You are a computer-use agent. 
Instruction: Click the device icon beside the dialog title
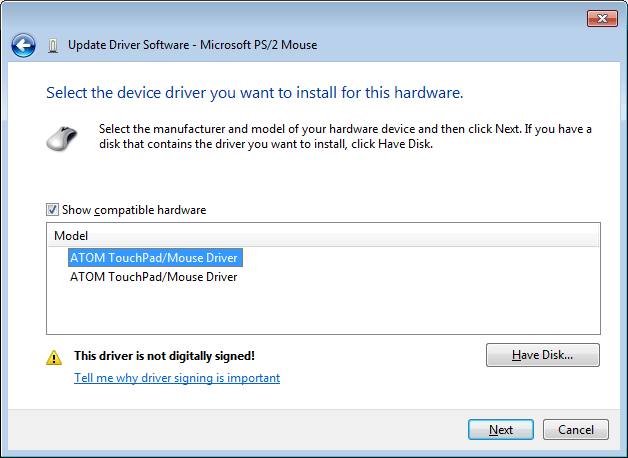pyautogui.click(x=52, y=45)
